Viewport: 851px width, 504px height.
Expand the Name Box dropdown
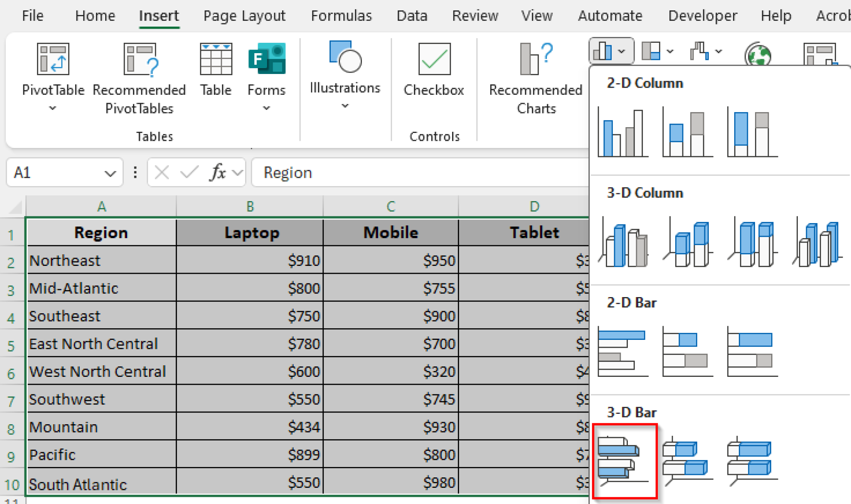[110, 172]
